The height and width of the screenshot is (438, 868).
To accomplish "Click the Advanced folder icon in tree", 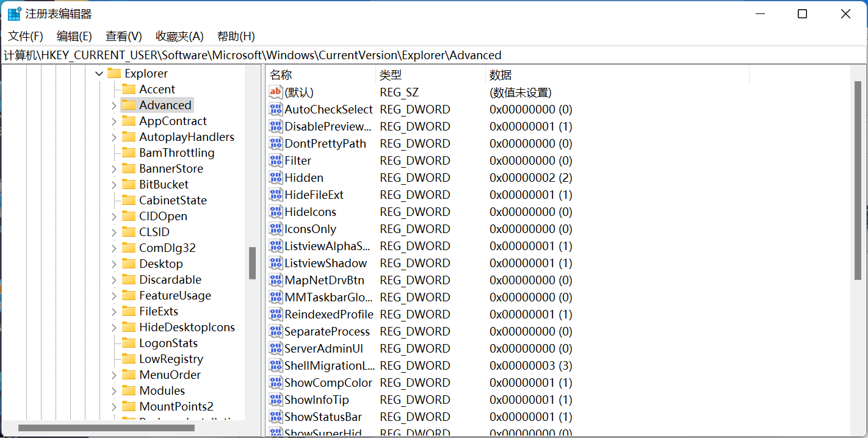I will tap(129, 105).
